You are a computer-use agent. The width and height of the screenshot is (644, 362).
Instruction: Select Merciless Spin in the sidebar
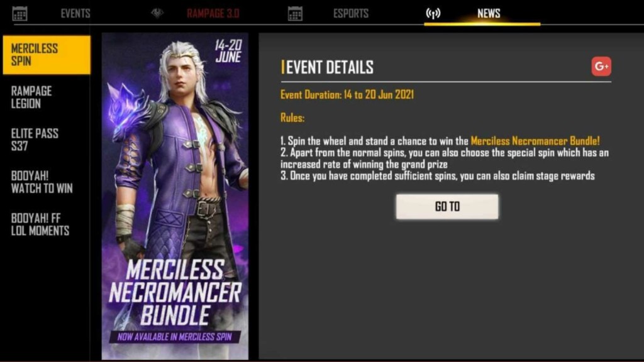tap(47, 55)
